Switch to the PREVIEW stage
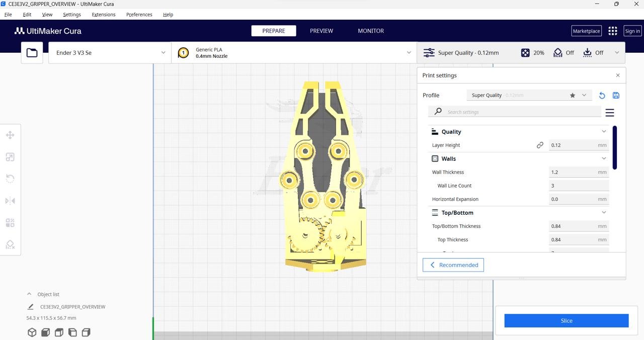The height and width of the screenshot is (340, 644). coord(321,31)
